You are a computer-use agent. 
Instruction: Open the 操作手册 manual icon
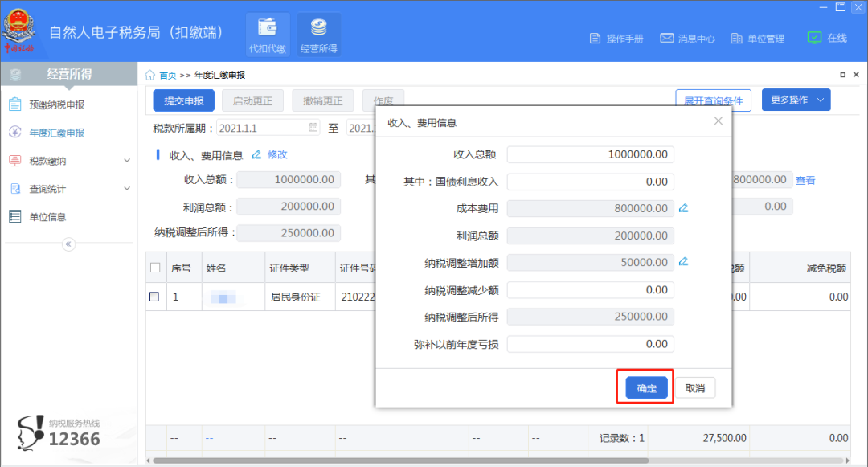tap(596, 39)
